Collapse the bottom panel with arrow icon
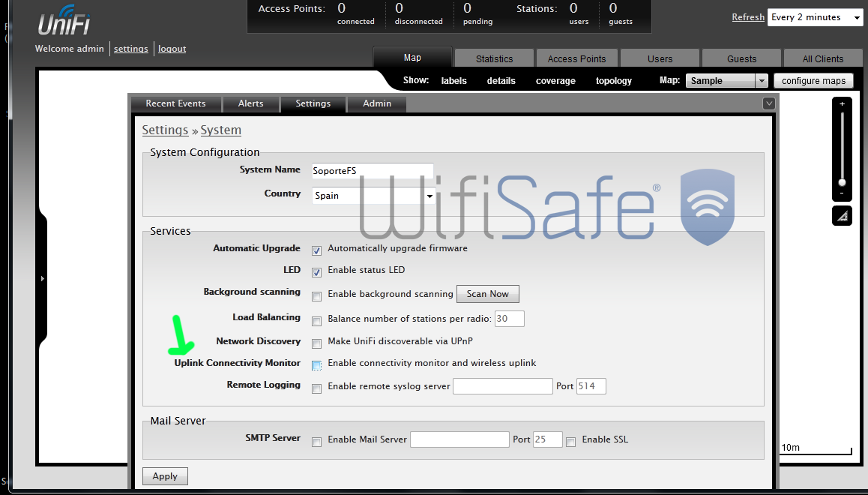The width and height of the screenshot is (868, 495). pyautogui.click(x=769, y=103)
